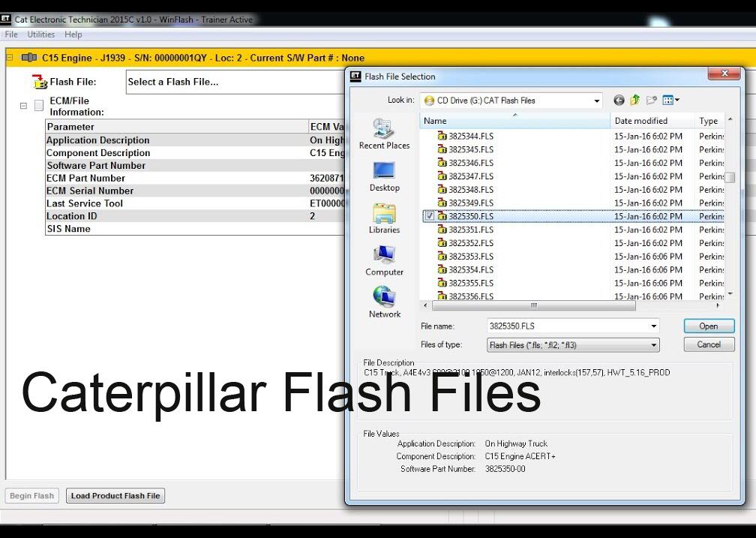Click the file icon of 3825347.FLS

(x=442, y=176)
